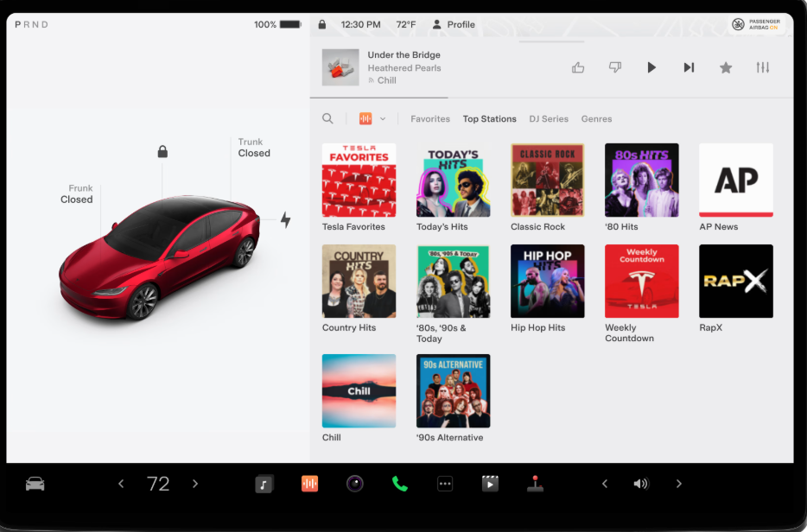Open the streaming radio app icon
The image size is (807, 532).
[x=308, y=484]
